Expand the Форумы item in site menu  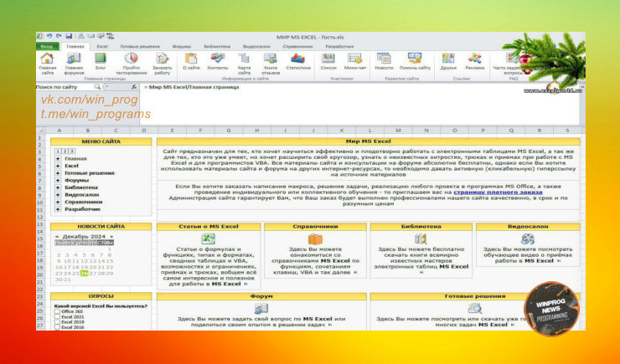coord(58,181)
